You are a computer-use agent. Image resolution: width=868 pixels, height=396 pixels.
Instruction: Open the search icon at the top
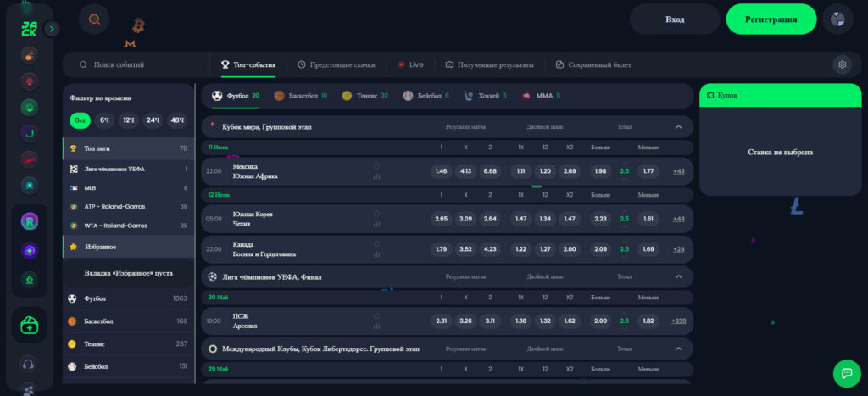coord(94,20)
